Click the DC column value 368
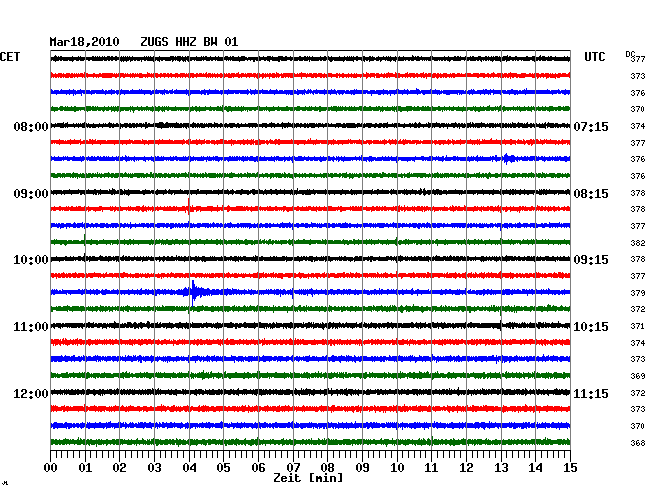Image resolution: width=650 pixels, height=494 pixels. (x=638, y=443)
